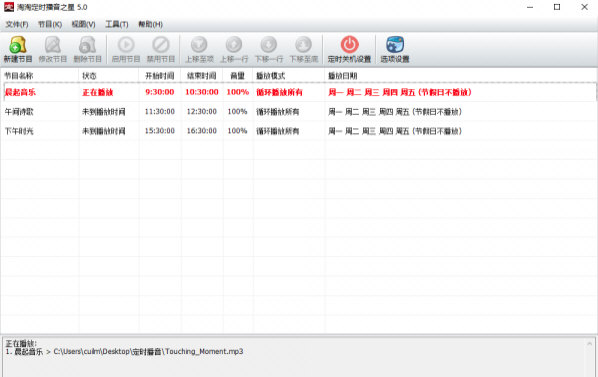598x377 pixels.
Task: Close the application window
Action: point(584,7)
